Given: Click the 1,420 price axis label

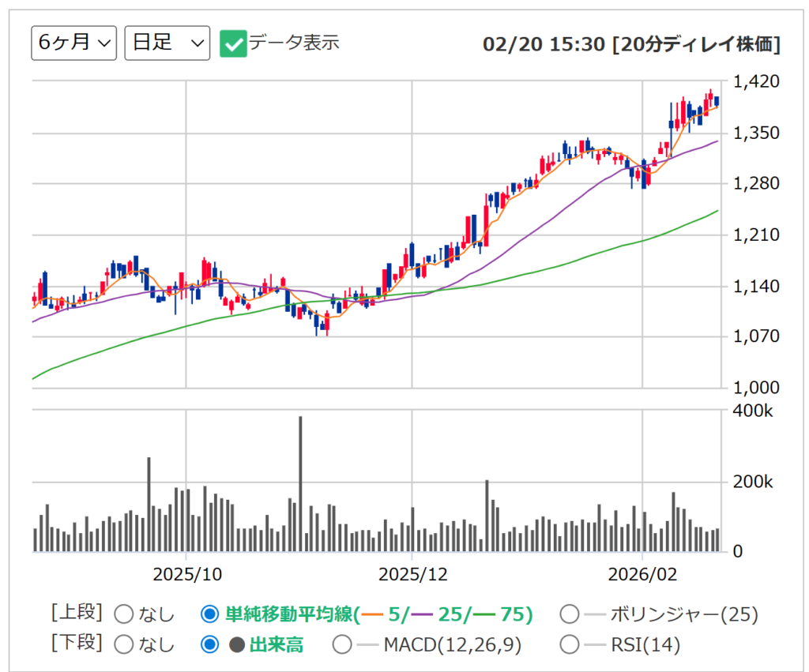Looking at the screenshot, I should point(756,81).
